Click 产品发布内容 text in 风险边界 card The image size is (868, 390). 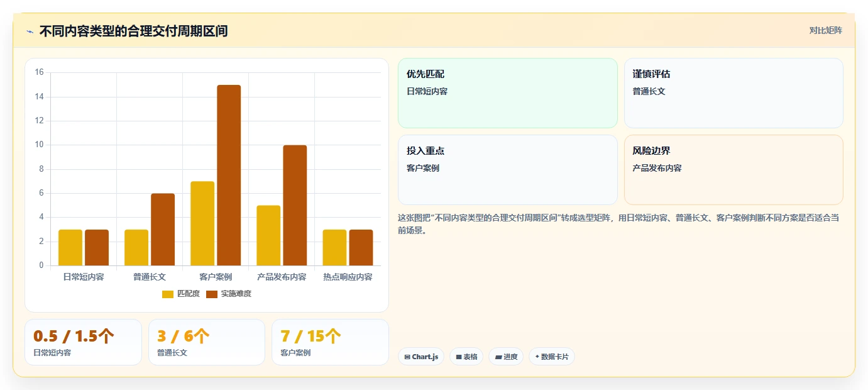tap(657, 168)
